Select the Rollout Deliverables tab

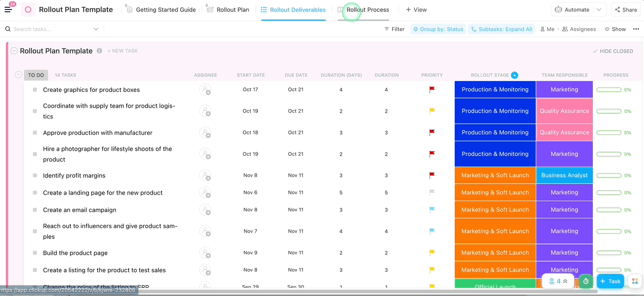293,10
